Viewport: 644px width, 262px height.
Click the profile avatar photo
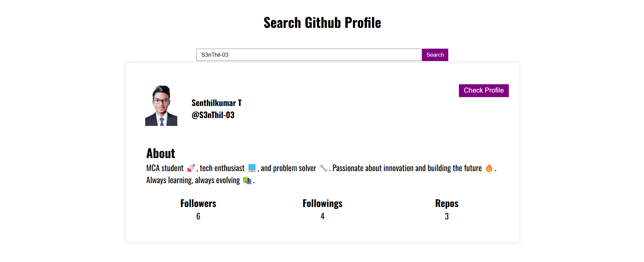pos(161,106)
